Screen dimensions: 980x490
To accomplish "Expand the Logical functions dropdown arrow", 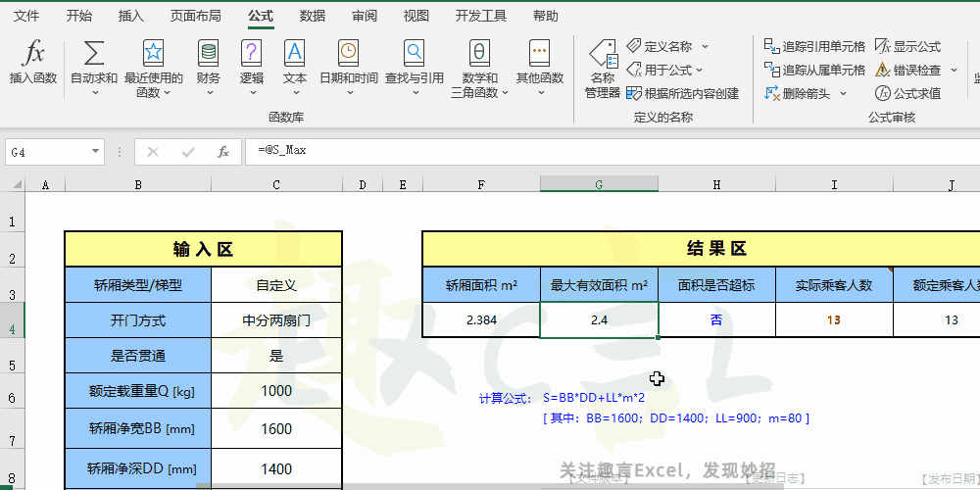I will [x=253, y=92].
